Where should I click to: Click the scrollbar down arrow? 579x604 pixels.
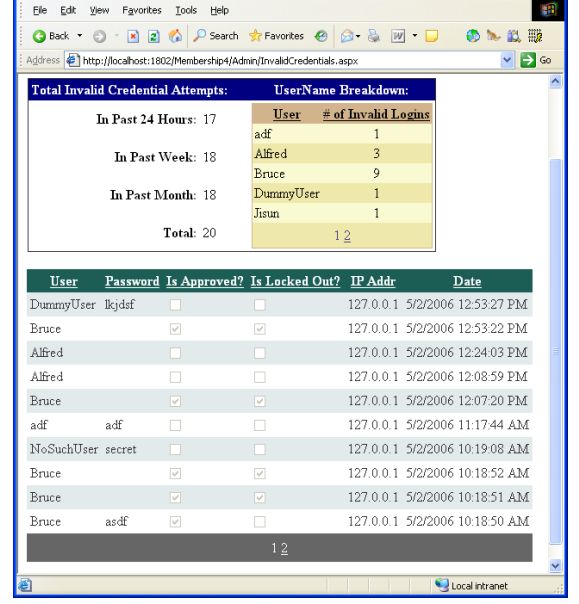pyautogui.click(x=555, y=565)
